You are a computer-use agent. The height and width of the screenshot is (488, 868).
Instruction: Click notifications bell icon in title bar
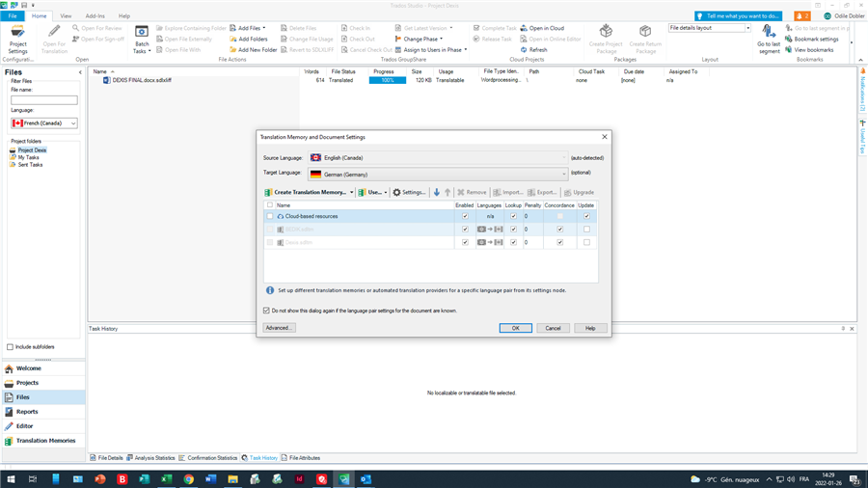(x=801, y=16)
